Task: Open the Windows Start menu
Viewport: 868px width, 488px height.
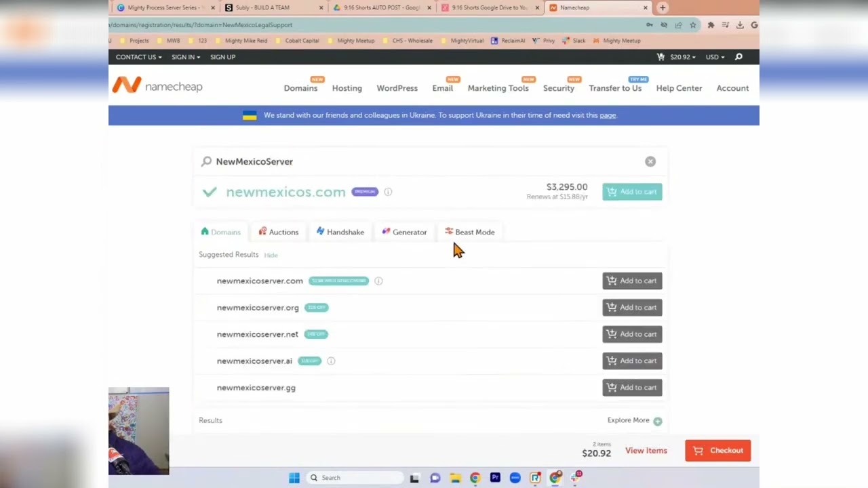Action: pos(294,478)
